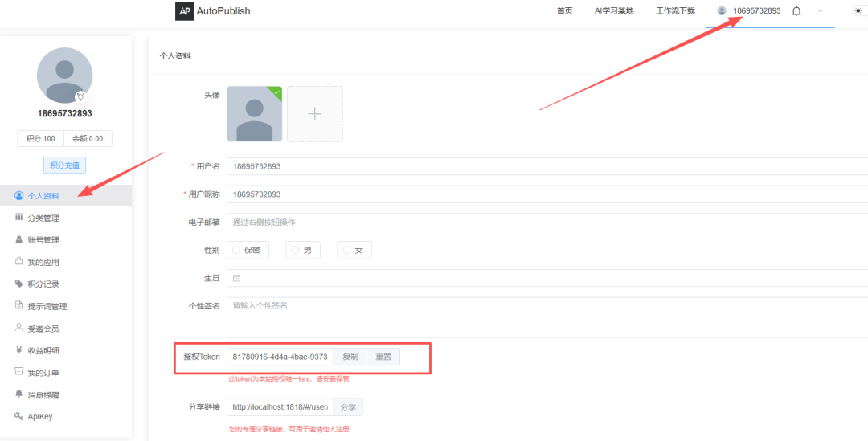Click the theme sun icon
Viewport: 868px width, 441px height.
[x=858, y=10]
